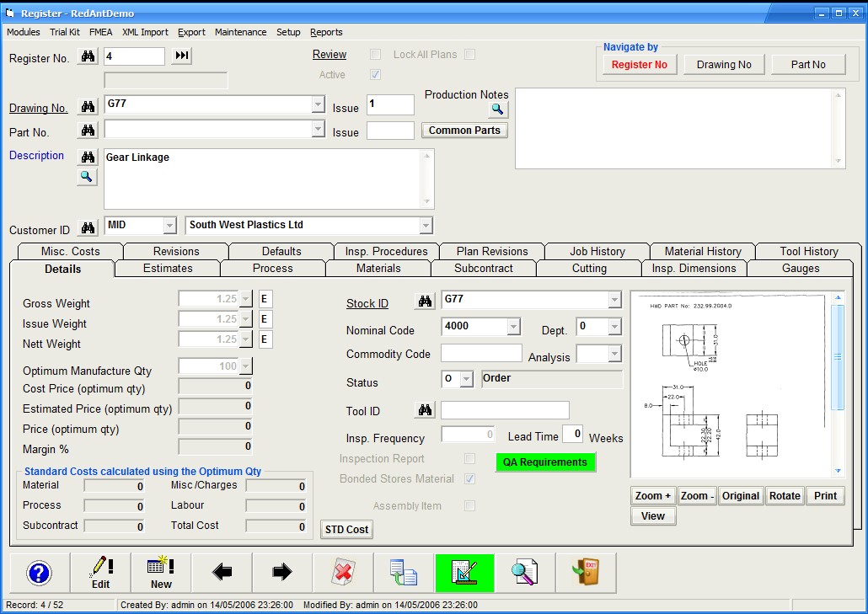This screenshot has height=614, width=868.
Task: Expand the Drawing No. dropdown
Action: point(318,105)
